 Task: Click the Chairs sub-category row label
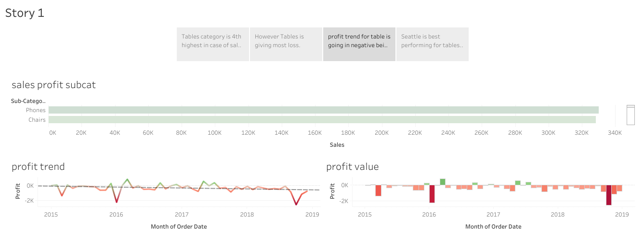click(37, 120)
